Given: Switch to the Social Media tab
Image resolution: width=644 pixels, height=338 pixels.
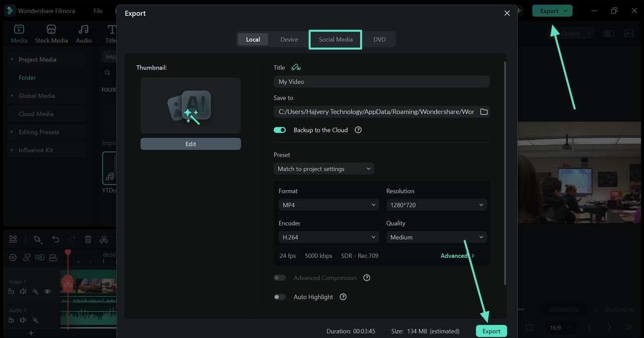Looking at the screenshot, I should coord(335,39).
